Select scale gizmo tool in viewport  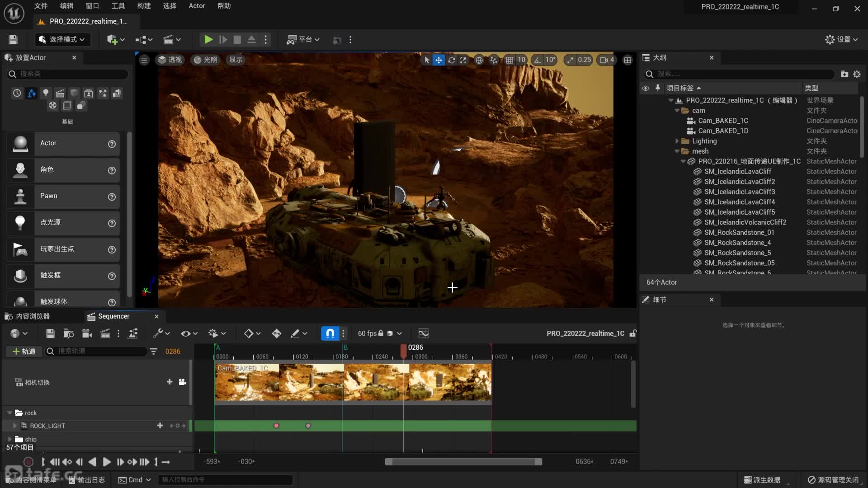[x=463, y=60]
